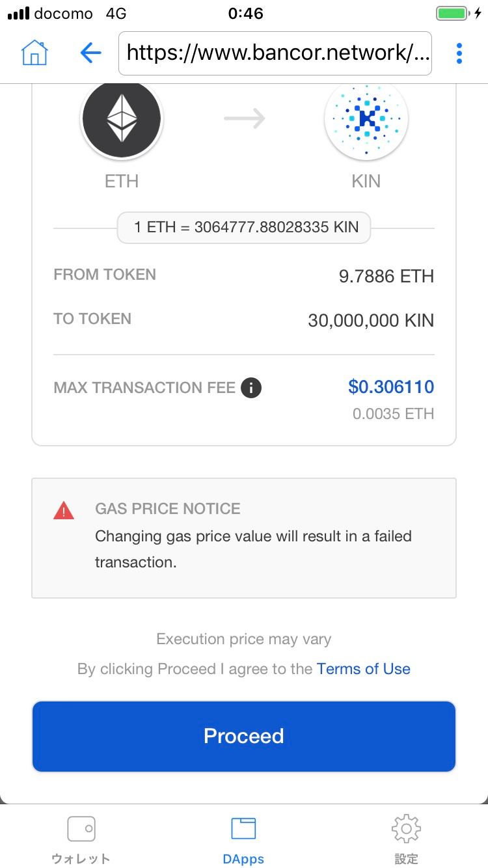Open the 設定 settings tab
The image size is (488, 868).
406,840
